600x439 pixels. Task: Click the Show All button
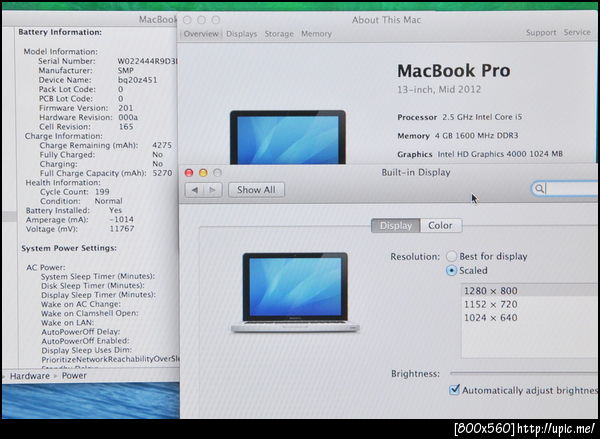[x=256, y=190]
